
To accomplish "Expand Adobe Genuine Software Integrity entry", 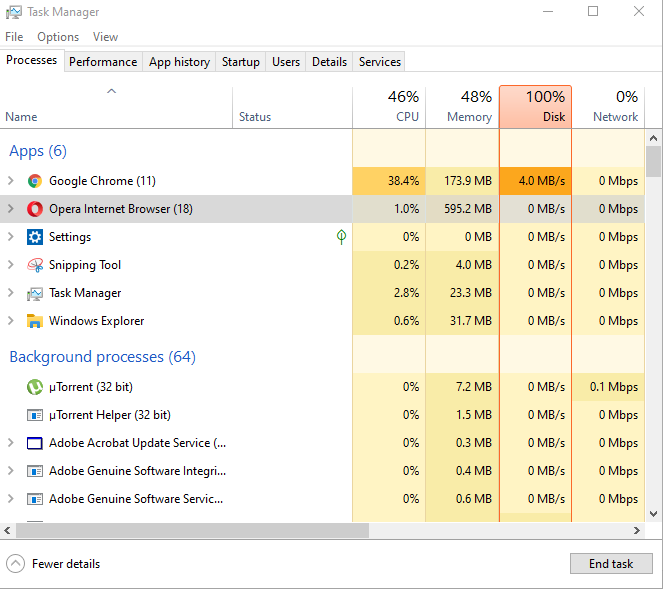I will coord(11,471).
